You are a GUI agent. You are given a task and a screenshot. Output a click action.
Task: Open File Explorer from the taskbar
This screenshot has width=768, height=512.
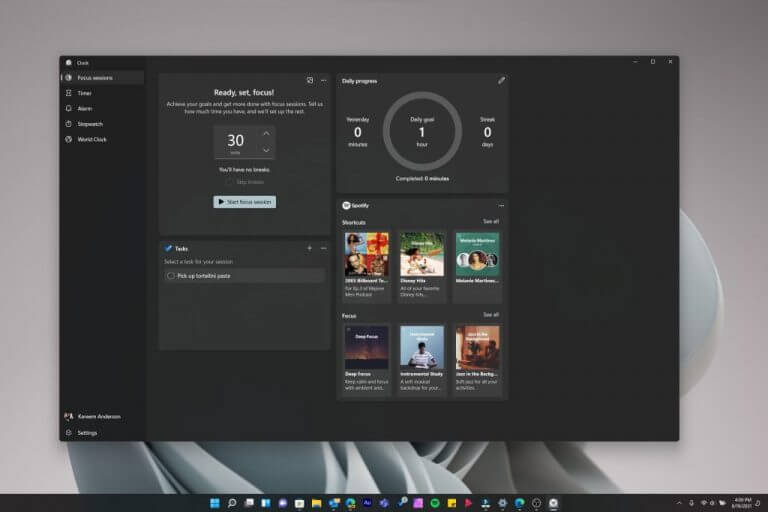tap(316, 503)
